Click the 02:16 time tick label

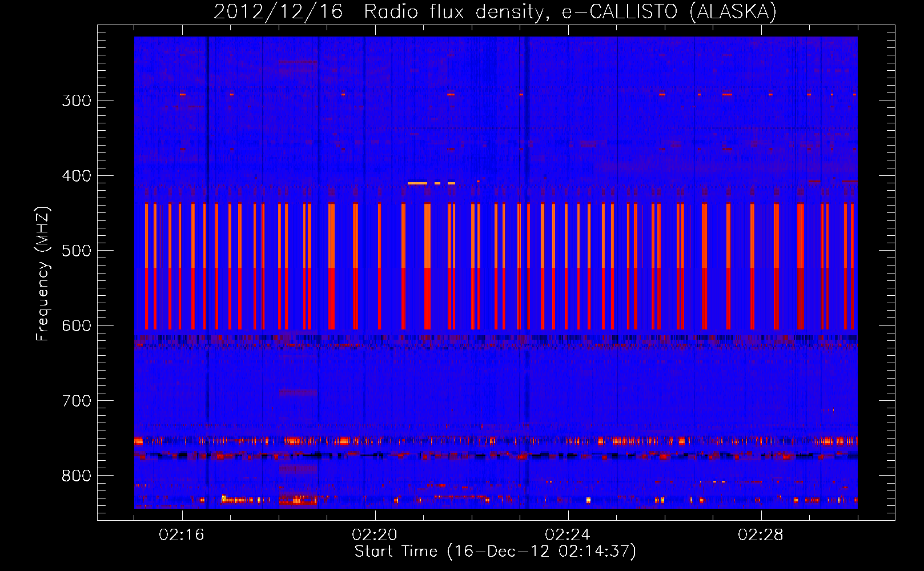[x=182, y=535]
